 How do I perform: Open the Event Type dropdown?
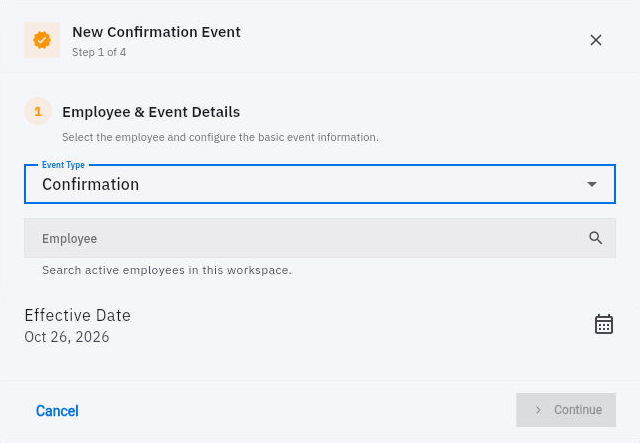pyautogui.click(x=320, y=184)
